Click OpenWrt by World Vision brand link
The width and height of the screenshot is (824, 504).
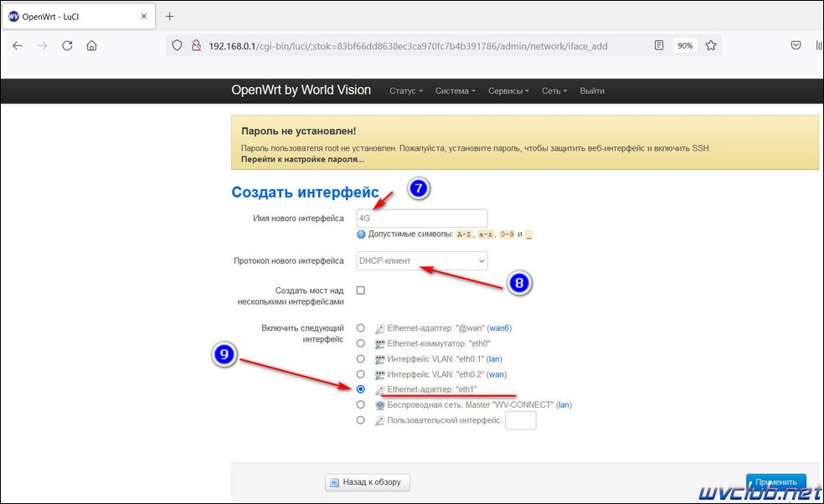301,90
